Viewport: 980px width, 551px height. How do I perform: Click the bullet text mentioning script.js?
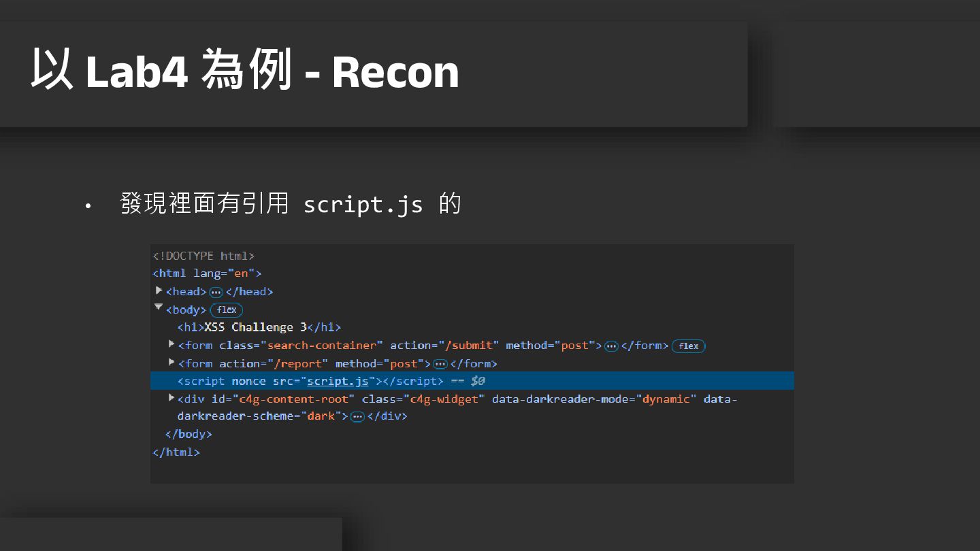coord(291,203)
